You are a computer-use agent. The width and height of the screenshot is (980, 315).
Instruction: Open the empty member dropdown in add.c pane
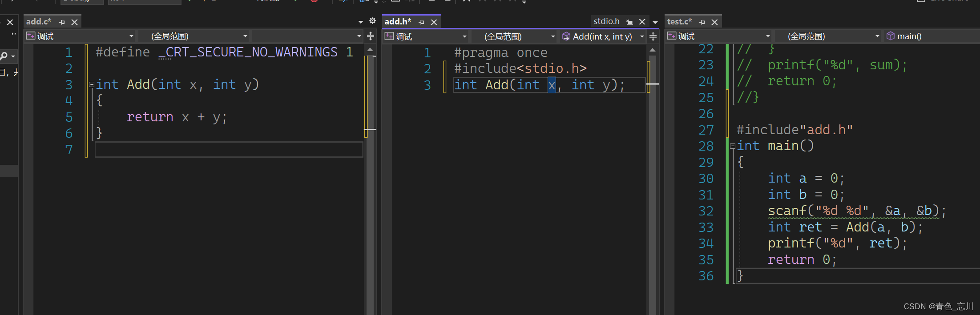click(x=307, y=36)
